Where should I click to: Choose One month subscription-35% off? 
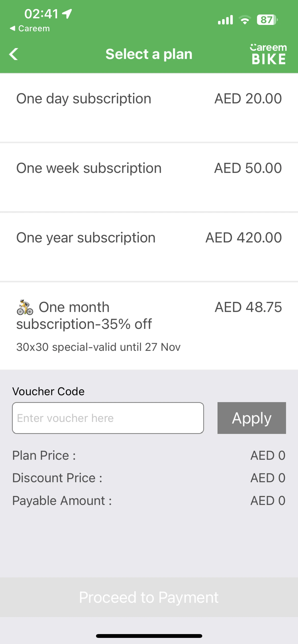(x=149, y=326)
